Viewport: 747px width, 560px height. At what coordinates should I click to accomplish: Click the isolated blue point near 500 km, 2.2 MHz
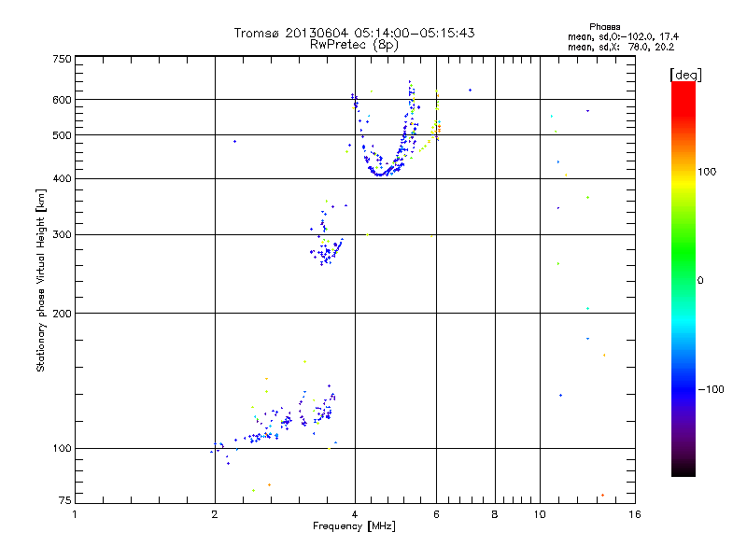(234, 142)
